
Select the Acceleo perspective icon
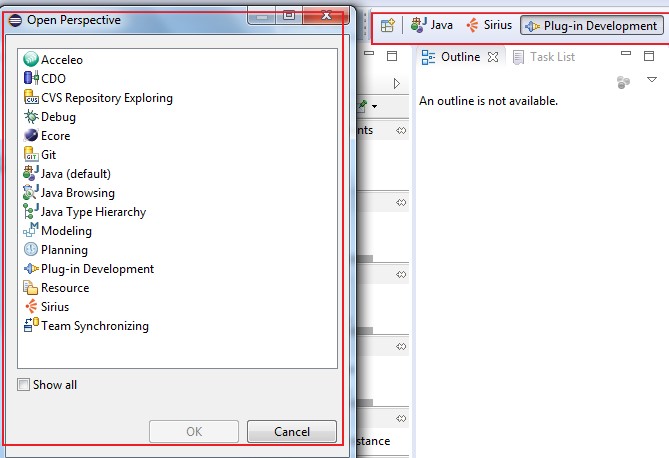tap(31, 59)
